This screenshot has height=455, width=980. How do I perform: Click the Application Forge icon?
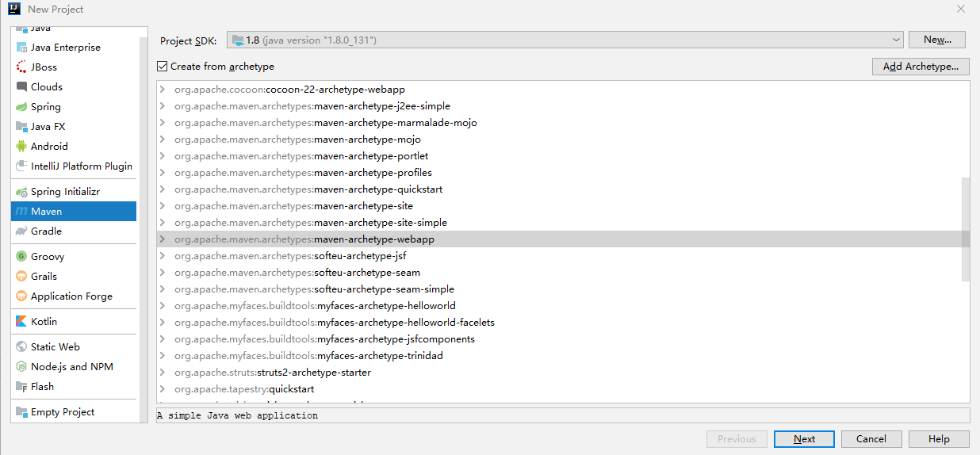pos(21,296)
